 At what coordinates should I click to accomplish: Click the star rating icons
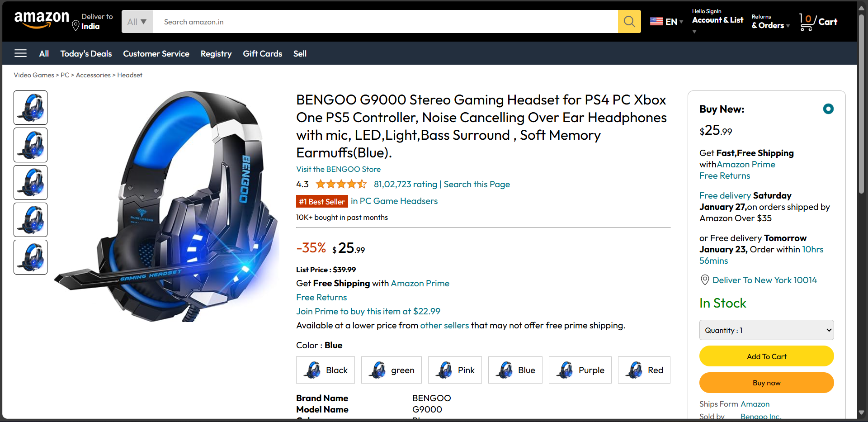tap(341, 184)
